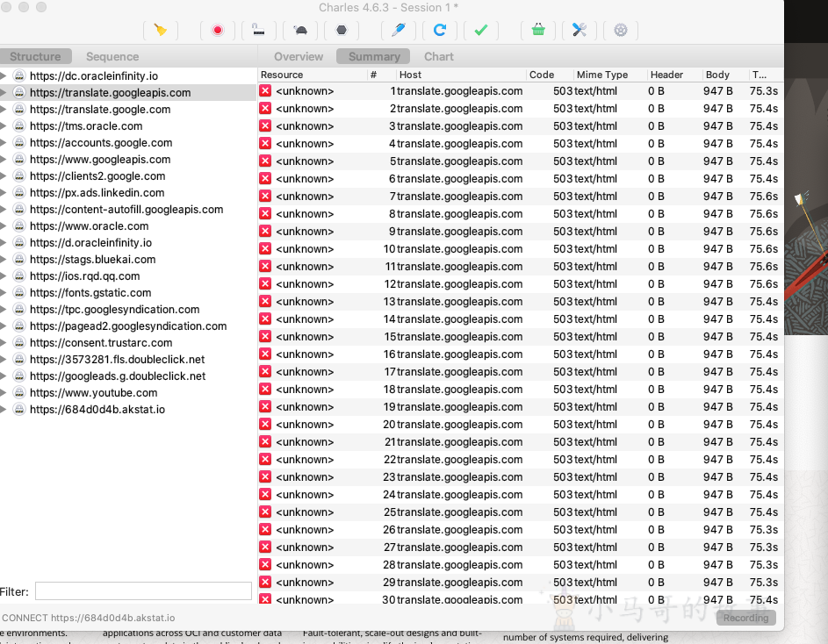Select https://ios.rqd.qq.com in tree
828x644 pixels.
point(84,276)
